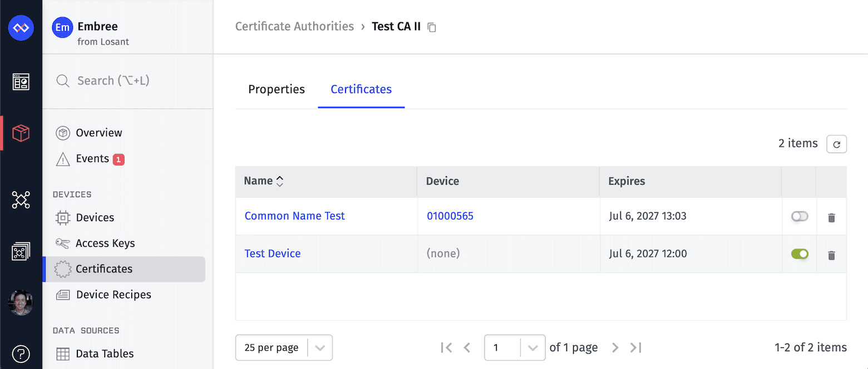Open the Test Device certificate link
Screen dimensions: 868x369
pyautogui.click(x=273, y=254)
